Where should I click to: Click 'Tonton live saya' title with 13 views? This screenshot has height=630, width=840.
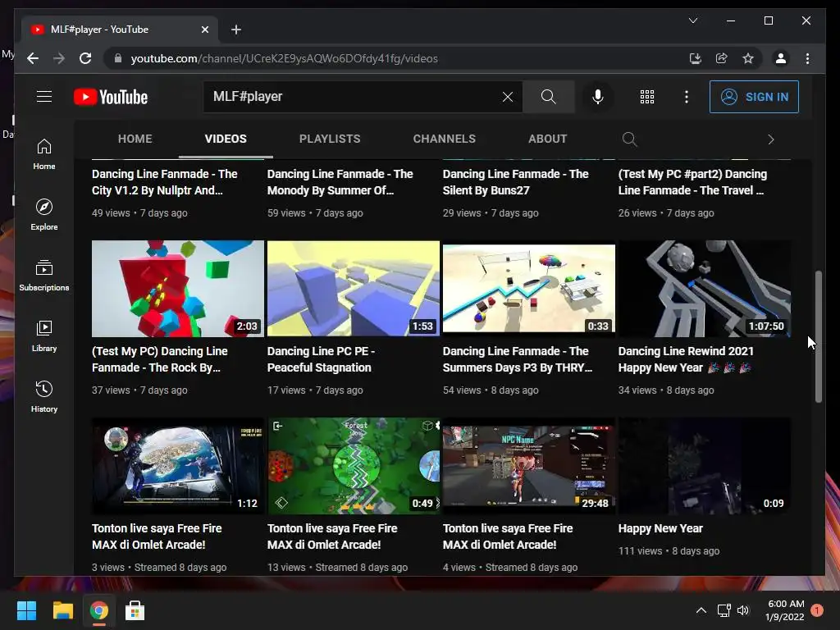(x=332, y=536)
